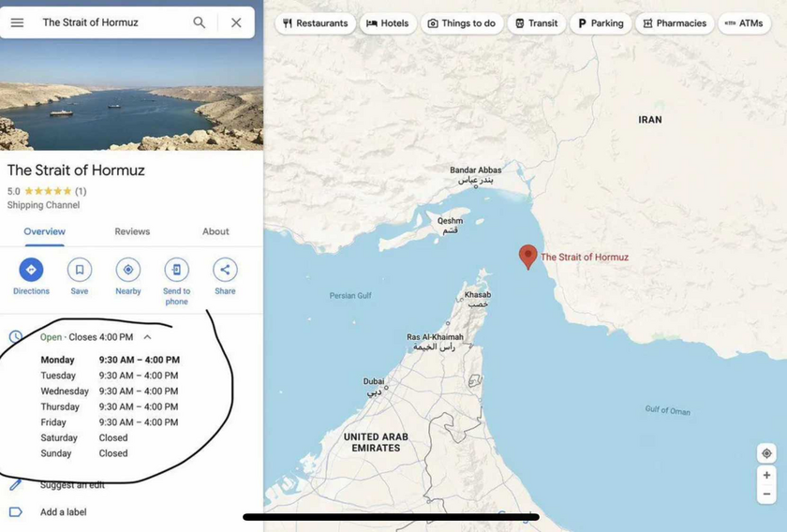
Task: Zoom in using the plus button
Action: pyautogui.click(x=766, y=476)
